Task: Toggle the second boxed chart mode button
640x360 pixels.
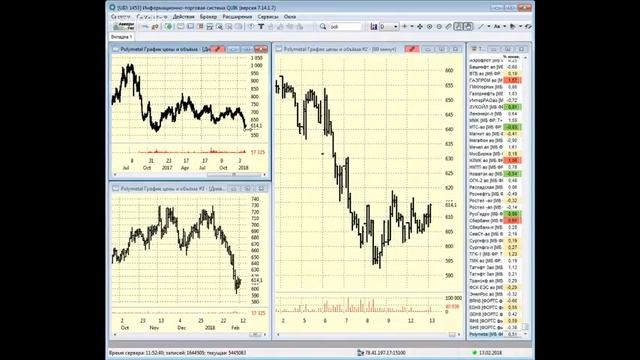Action: [468, 27]
